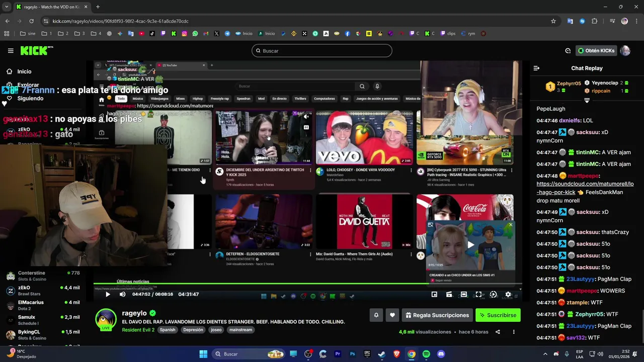Viewport: 644px width, 362px height.
Task: Open VOD more options three dots
Action: pyautogui.click(x=514, y=332)
